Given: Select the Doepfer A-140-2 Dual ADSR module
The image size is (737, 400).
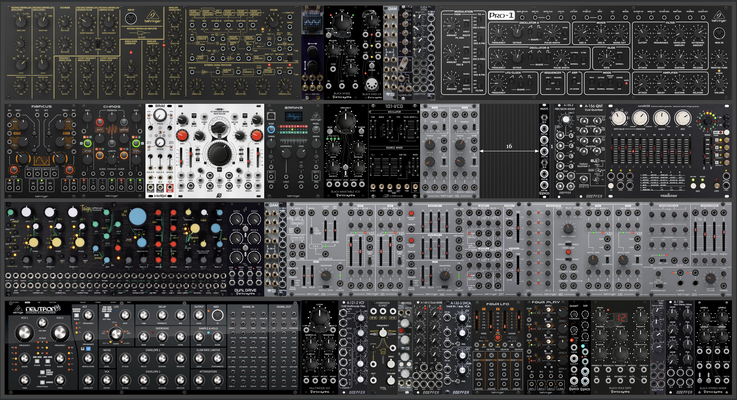Looking at the screenshot, I should [429, 346].
